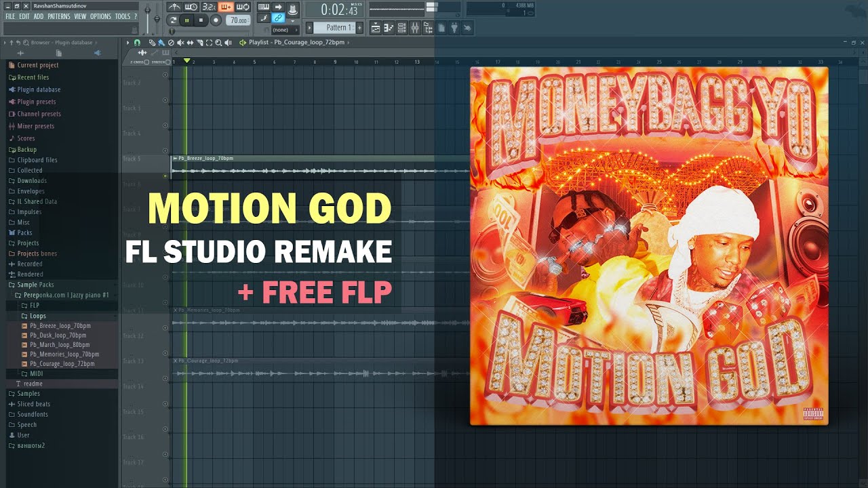The width and height of the screenshot is (868, 488).
Task: Open the PATTERNS menu
Action: coord(59,16)
